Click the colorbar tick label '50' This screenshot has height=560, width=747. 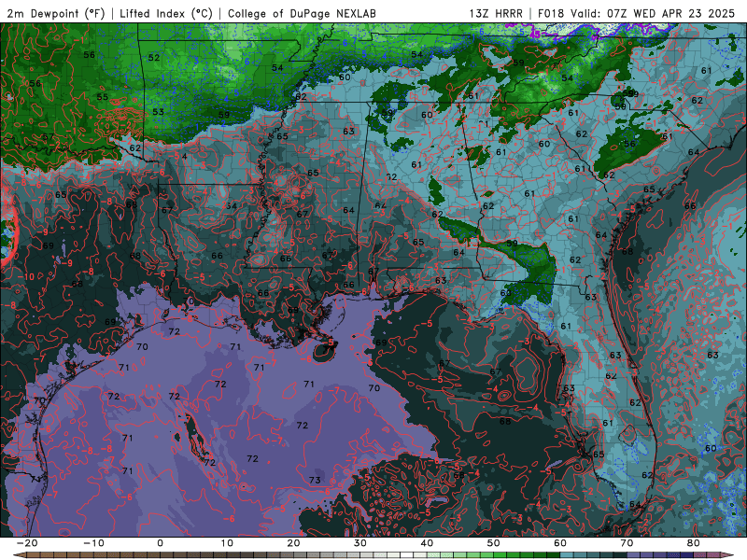coord(494,543)
